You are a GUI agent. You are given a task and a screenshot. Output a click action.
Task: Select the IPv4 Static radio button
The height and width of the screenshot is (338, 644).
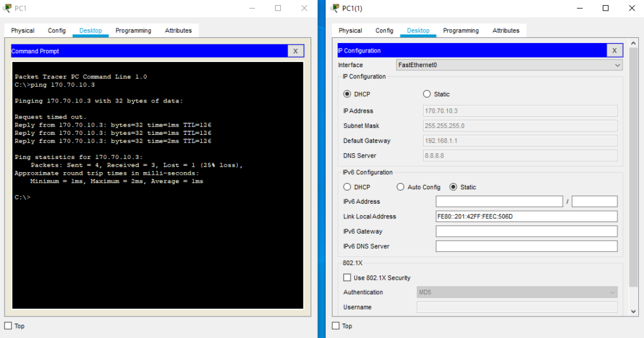tap(427, 94)
